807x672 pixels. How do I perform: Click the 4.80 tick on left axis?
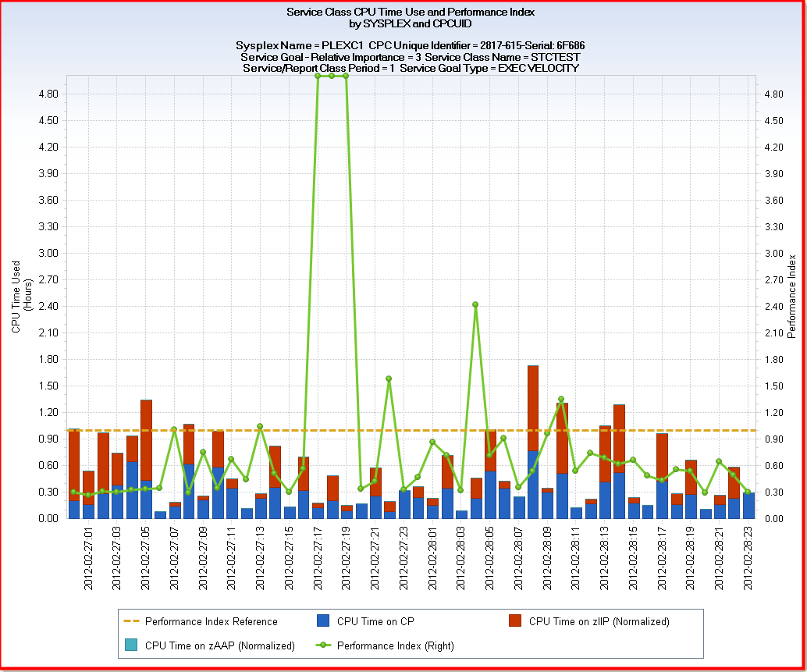(x=48, y=94)
